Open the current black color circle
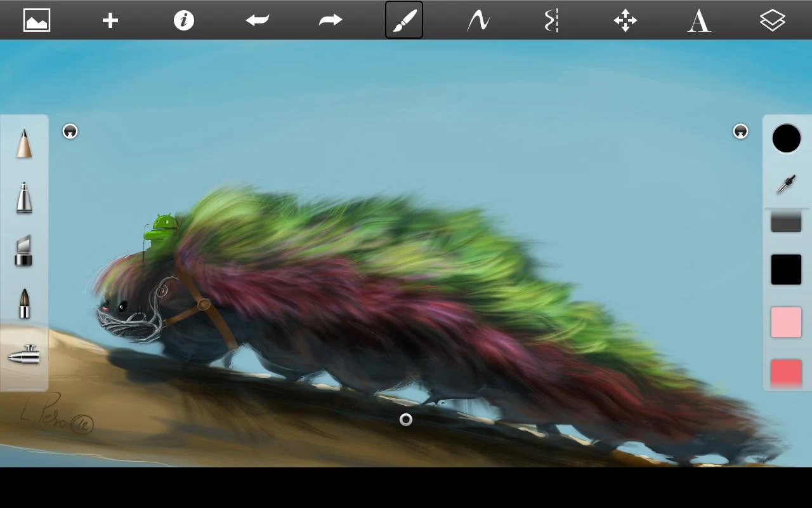 pos(787,138)
